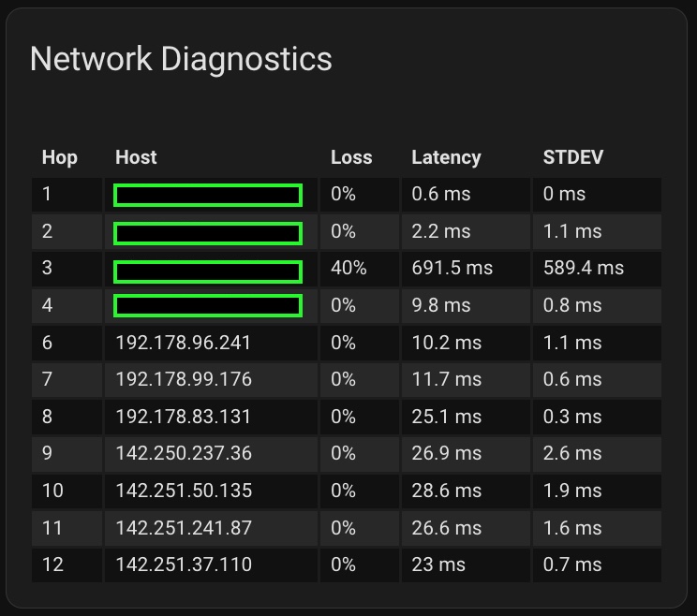Image resolution: width=697 pixels, height=616 pixels.
Task: Click the Network Diagnostics title
Action: pos(181,59)
